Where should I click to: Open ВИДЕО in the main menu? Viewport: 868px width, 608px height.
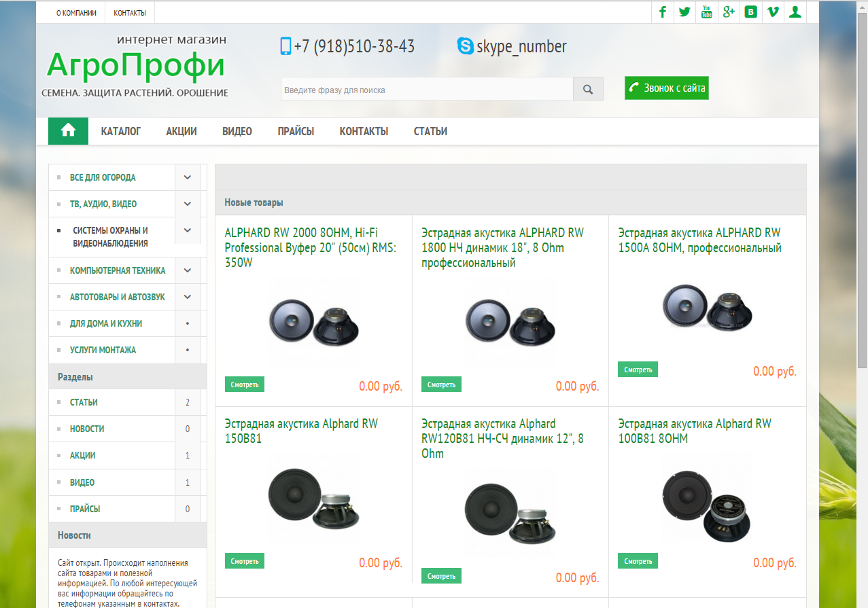pyautogui.click(x=237, y=131)
